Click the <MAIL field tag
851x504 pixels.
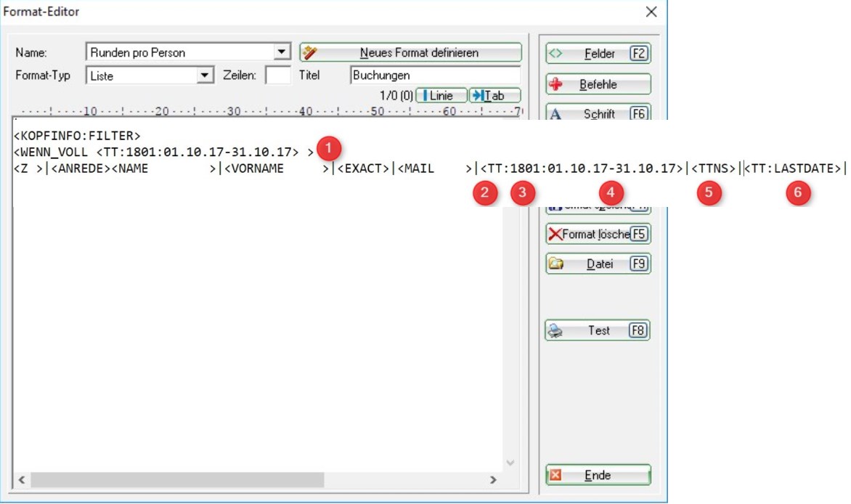pos(416,169)
